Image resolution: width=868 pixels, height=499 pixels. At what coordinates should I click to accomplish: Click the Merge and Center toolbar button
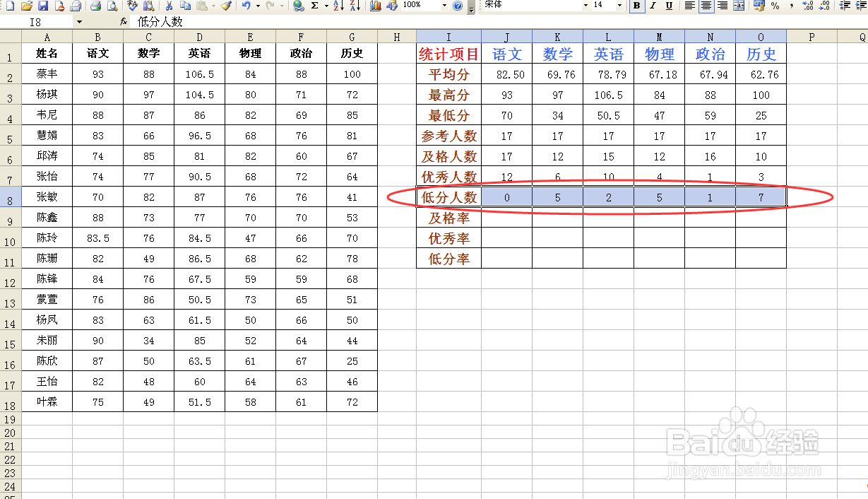[739, 6]
